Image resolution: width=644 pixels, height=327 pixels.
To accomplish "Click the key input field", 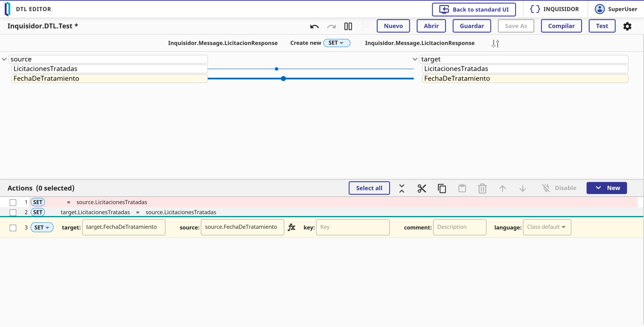I will pos(353,227).
